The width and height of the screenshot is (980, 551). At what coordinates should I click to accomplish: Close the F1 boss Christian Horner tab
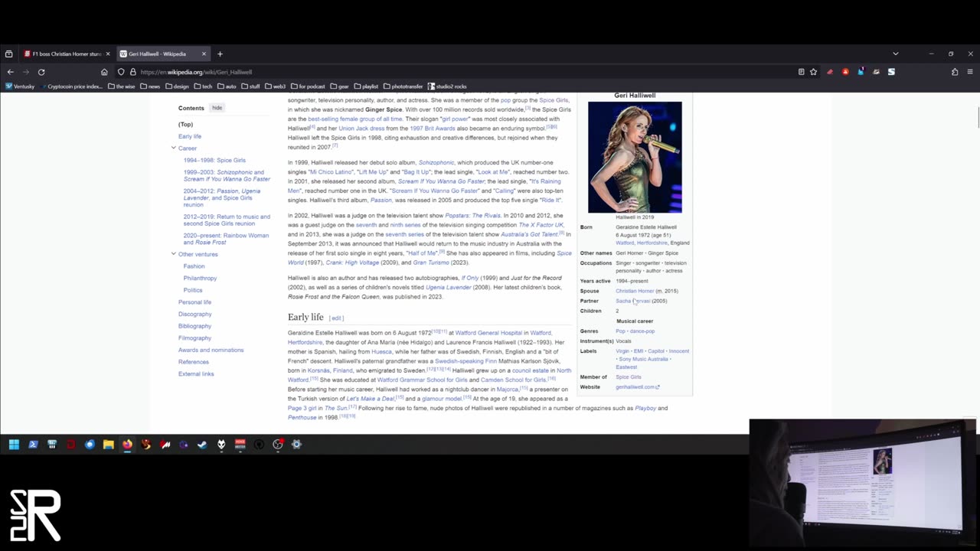108,54
